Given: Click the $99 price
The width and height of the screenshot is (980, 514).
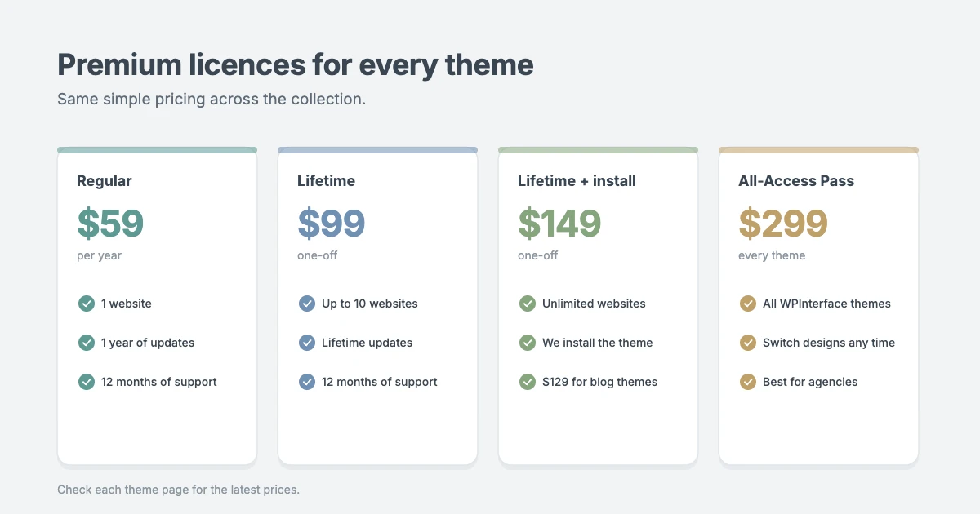Looking at the screenshot, I should [x=332, y=223].
